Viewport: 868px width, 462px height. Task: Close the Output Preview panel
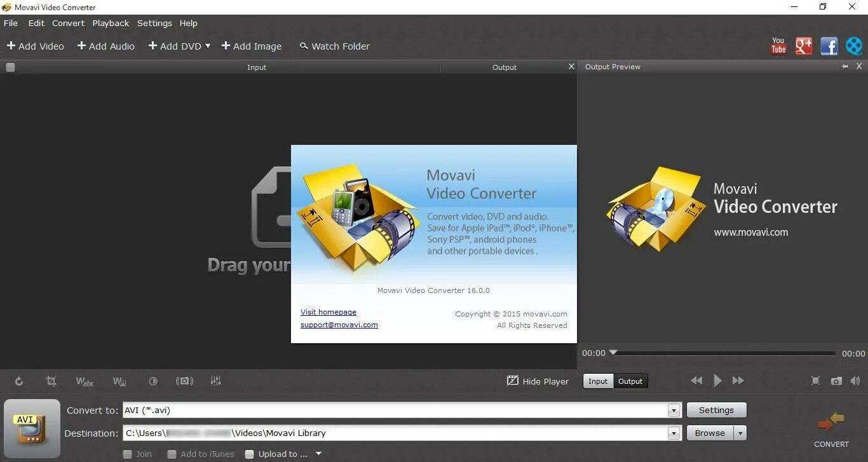point(859,66)
